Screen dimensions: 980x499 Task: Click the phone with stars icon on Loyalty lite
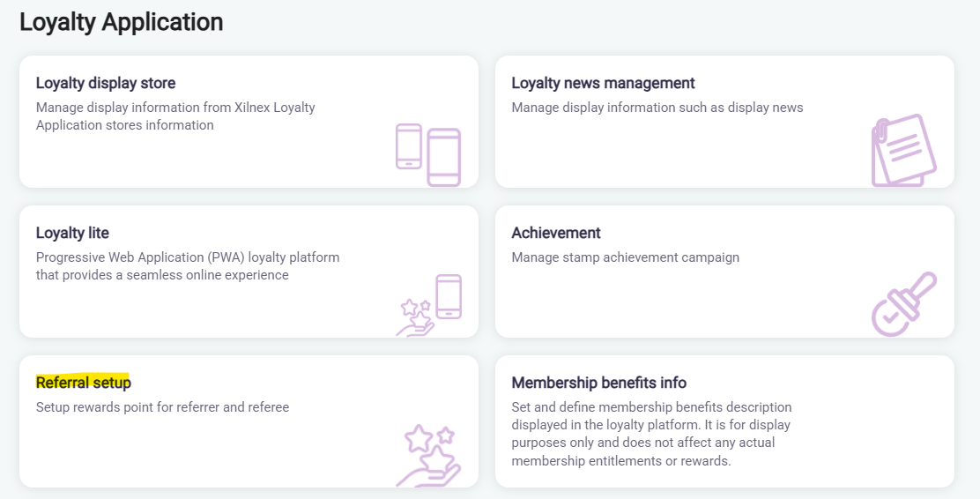pyautogui.click(x=429, y=305)
